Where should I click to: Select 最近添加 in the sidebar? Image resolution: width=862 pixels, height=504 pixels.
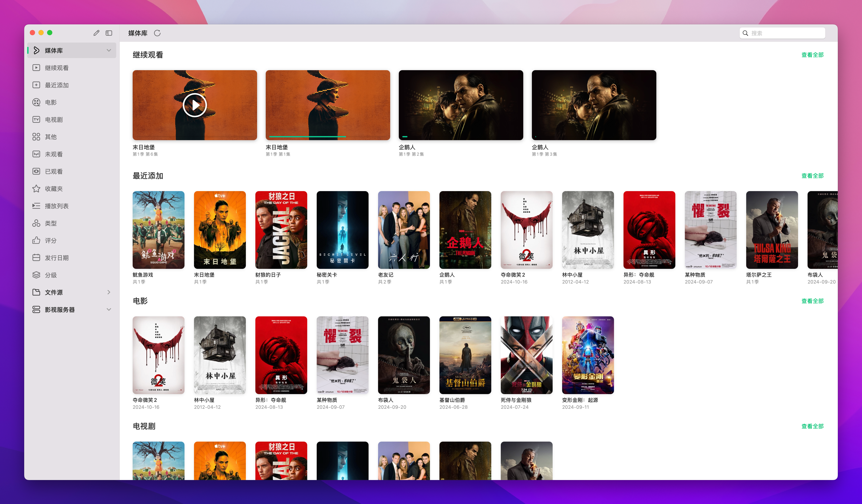click(72, 85)
